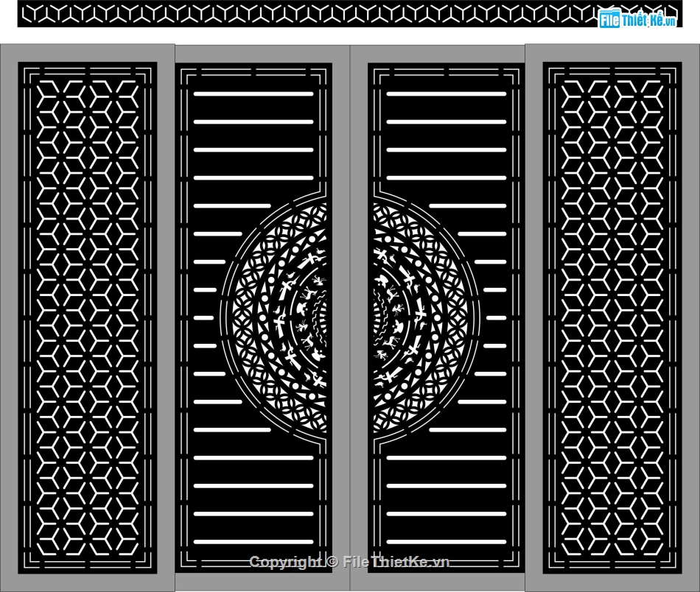
Task: Click the topmost slot on the center-right door
Action: click(447, 94)
